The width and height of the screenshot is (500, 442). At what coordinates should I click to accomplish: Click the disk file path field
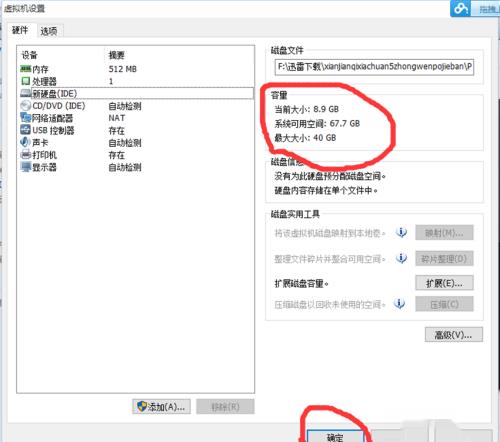click(x=374, y=67)
